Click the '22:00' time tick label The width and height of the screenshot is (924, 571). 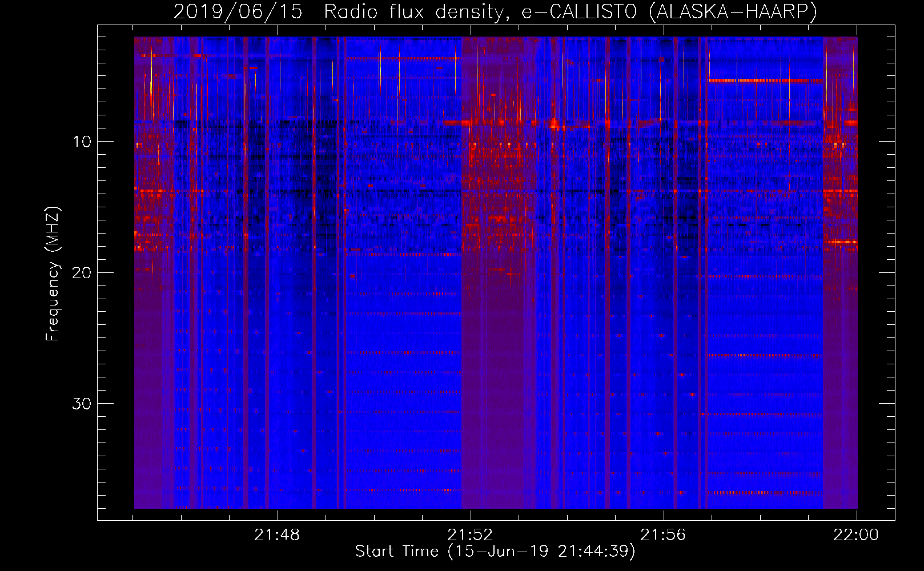coord(856,535)
